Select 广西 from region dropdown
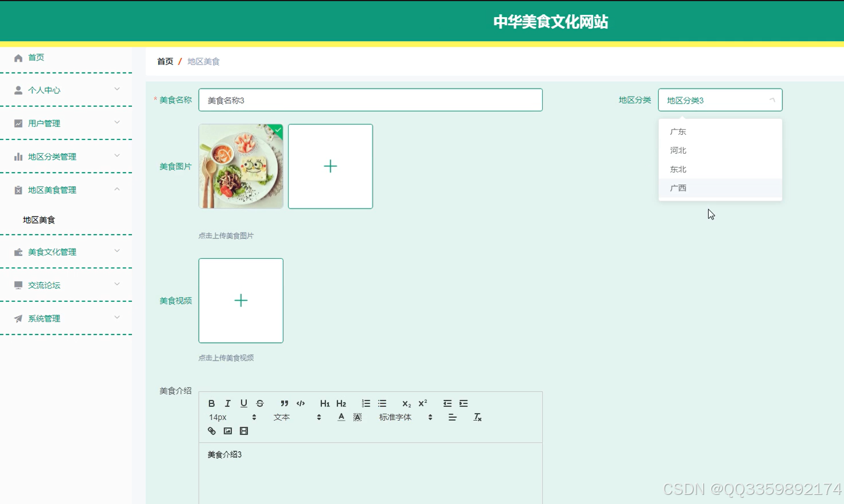The width and height of the screenshot is (844, 504). click(720, 188)
